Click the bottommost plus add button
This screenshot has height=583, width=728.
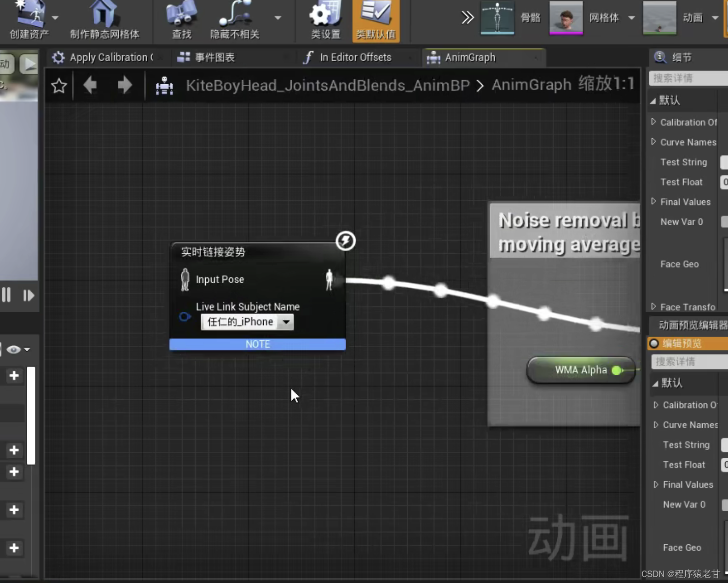(14, 548)
